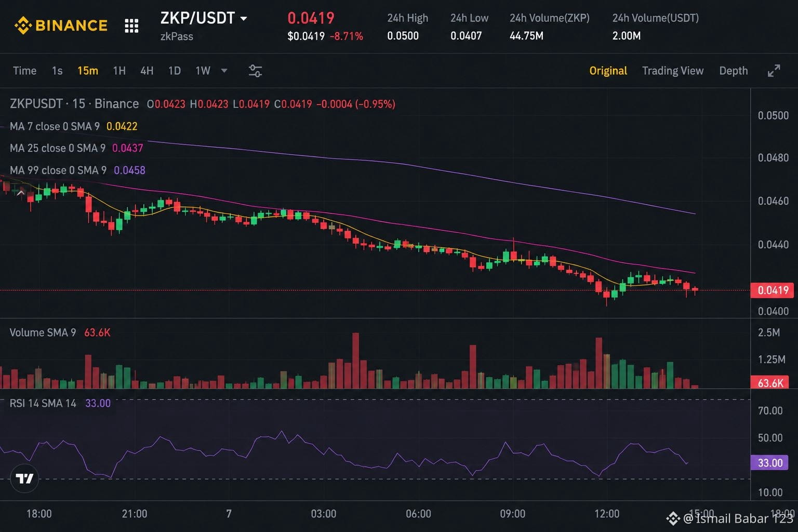Click the MA 99 value 0.0458
The height and width of the screenshot is (532, 798).
click(x=129, y=170)
